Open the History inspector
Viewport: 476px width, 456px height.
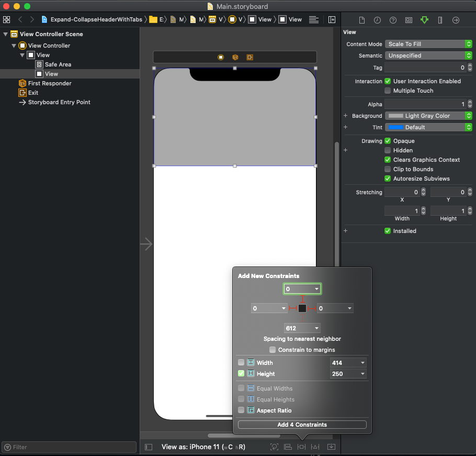pos(377,20)
